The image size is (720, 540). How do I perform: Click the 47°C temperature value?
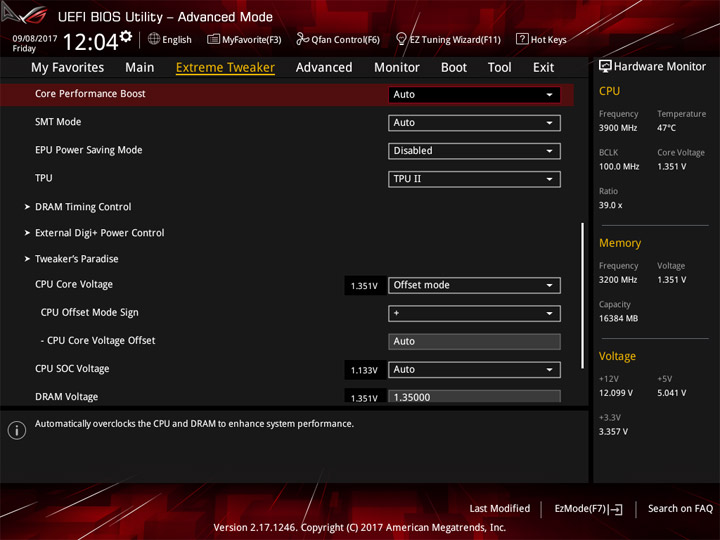click(x=666, y=128)
